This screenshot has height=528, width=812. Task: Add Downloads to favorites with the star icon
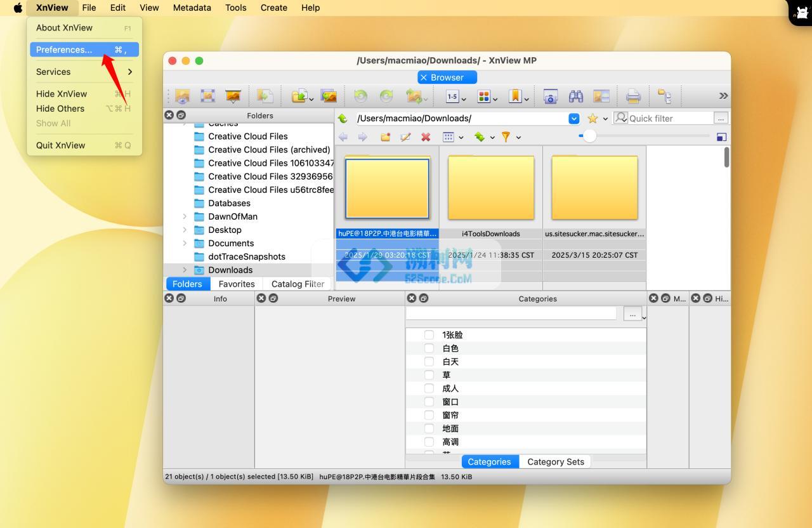coord(593,119)
